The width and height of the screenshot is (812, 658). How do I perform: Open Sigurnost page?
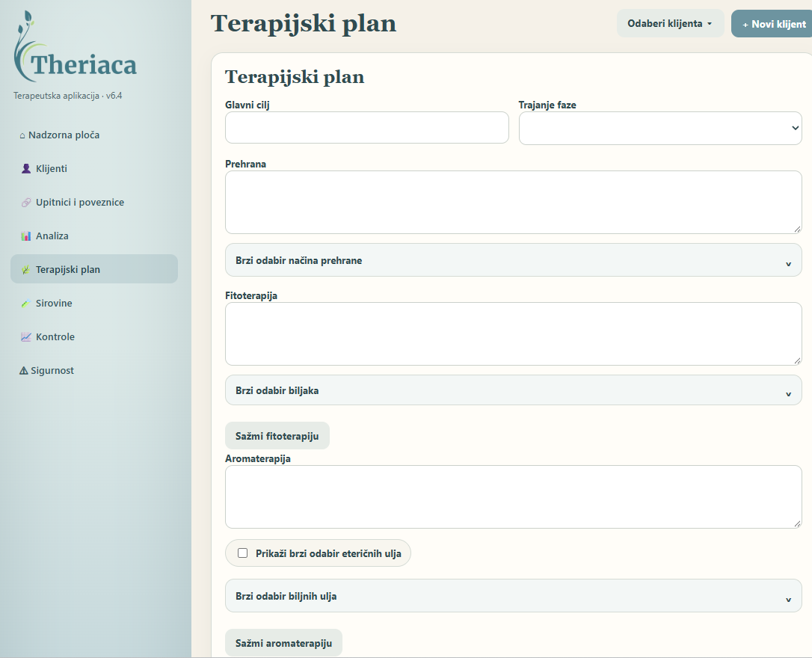pyautogui.click(x=93, y=371)
